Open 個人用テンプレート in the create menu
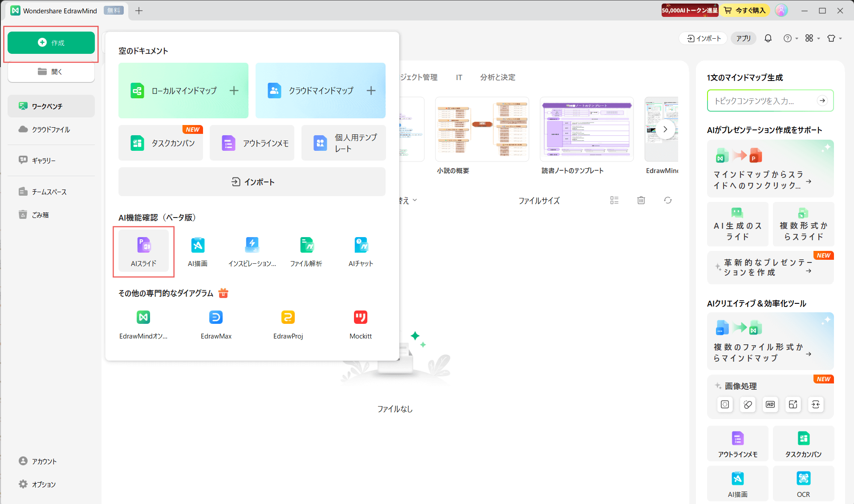This screenshot has height=504, width=854. click(344, 143)
